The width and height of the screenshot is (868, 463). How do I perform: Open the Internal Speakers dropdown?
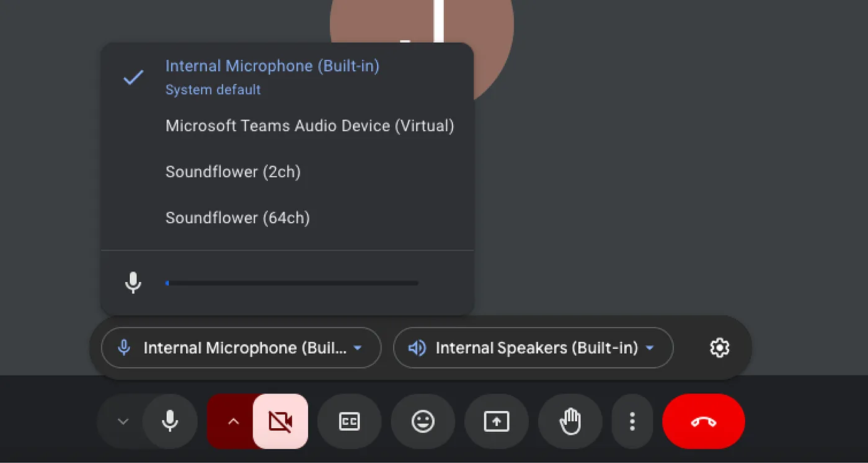click(x=532, y=348)
